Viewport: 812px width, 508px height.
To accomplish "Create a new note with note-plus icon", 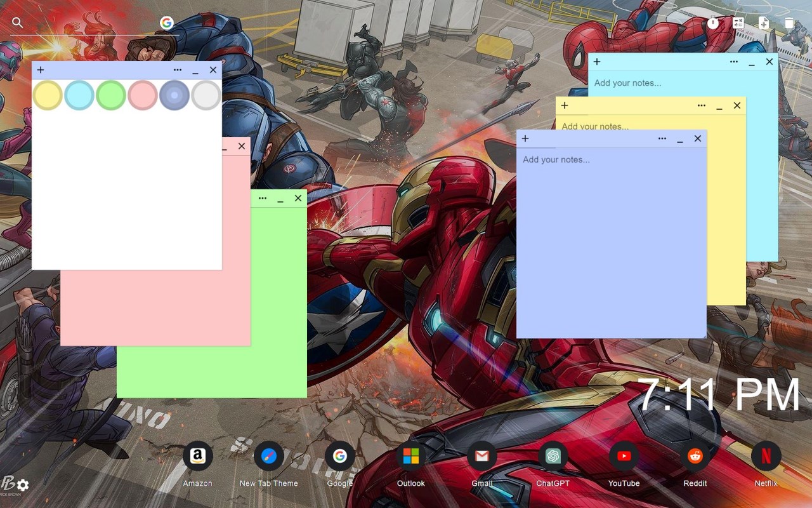I will click(x=764, y=23).
